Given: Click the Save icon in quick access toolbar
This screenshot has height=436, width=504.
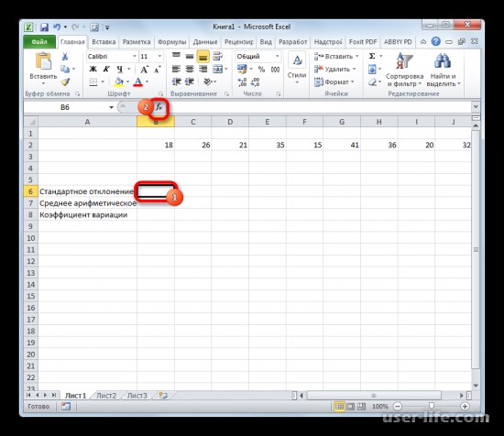Looking at the screenshot, I should coord(44,27).
